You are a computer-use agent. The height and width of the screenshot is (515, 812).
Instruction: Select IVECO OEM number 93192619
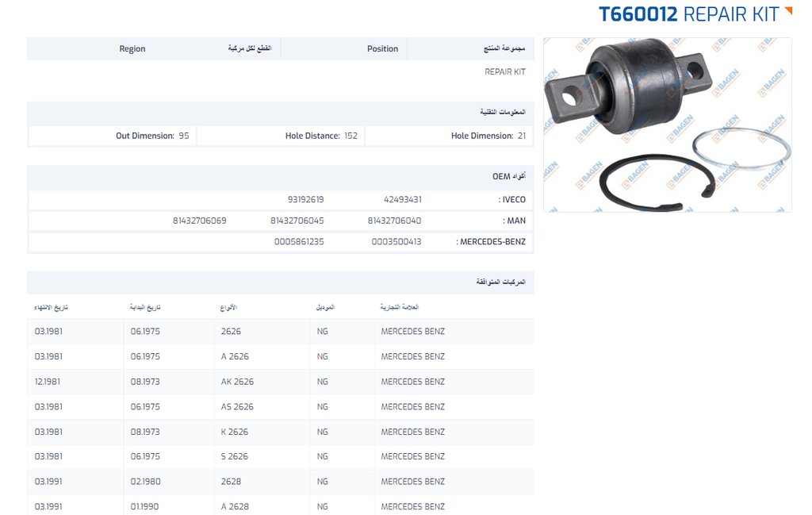tap(305, 200)
